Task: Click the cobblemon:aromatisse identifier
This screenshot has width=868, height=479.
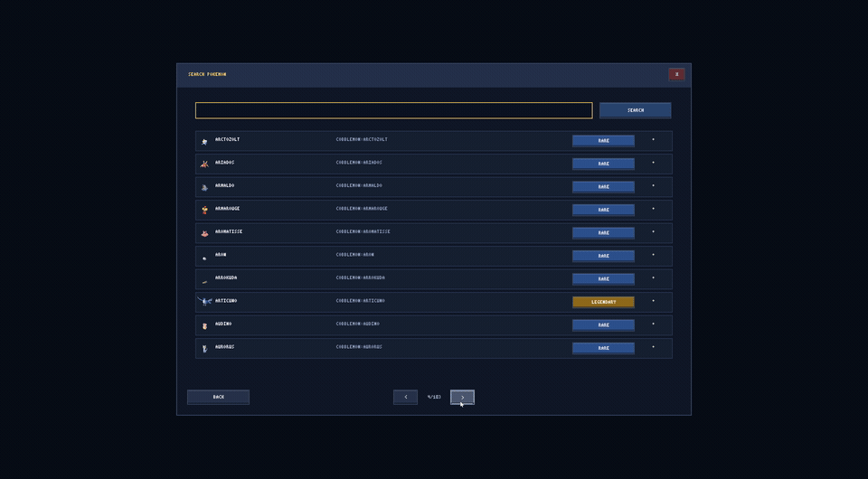Action: [x=363, y=231]
